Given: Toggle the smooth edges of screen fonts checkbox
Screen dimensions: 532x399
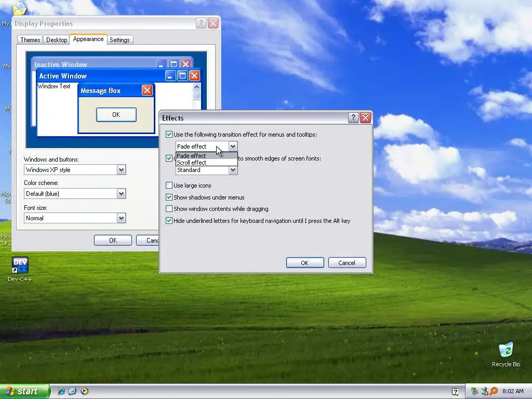Looking at the screenshot, I should (169, 158).
